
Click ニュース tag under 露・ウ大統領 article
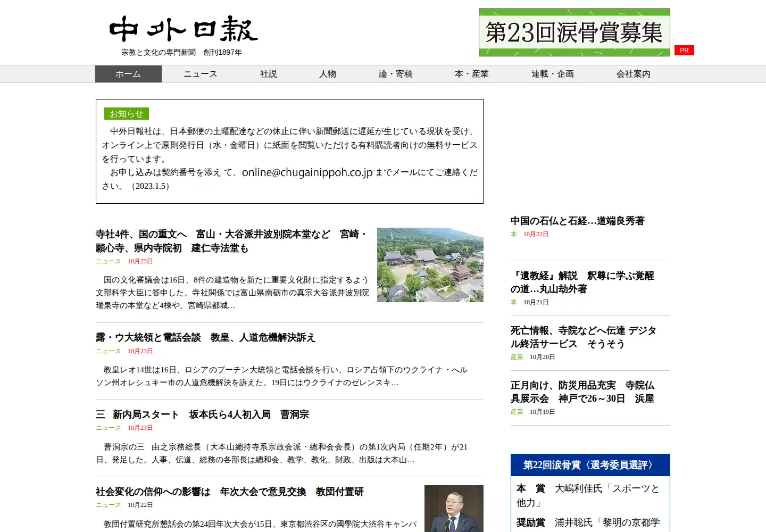[109, 351]
